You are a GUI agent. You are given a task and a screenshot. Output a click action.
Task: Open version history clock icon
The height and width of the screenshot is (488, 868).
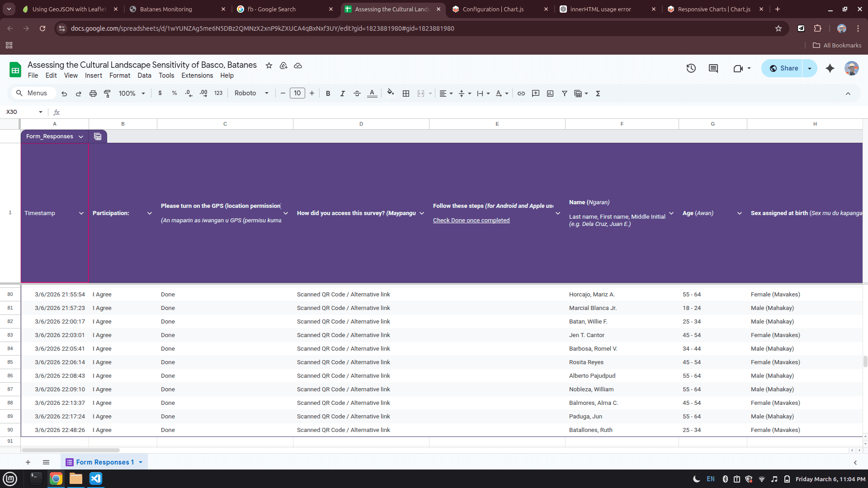point(691,68)
